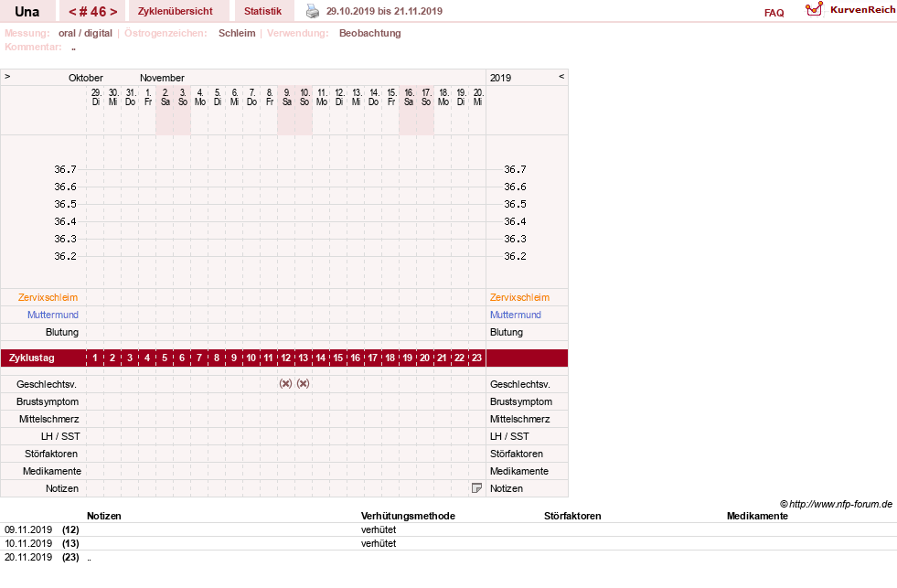The width and height of the screenshot is (897, 588).
Task: Click 'verhütet' in the 09.11.2019 row
Action: 379,529
